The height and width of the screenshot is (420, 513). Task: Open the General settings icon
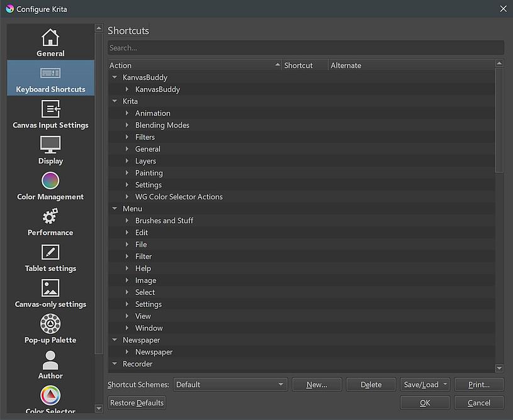tap(50, 38)
